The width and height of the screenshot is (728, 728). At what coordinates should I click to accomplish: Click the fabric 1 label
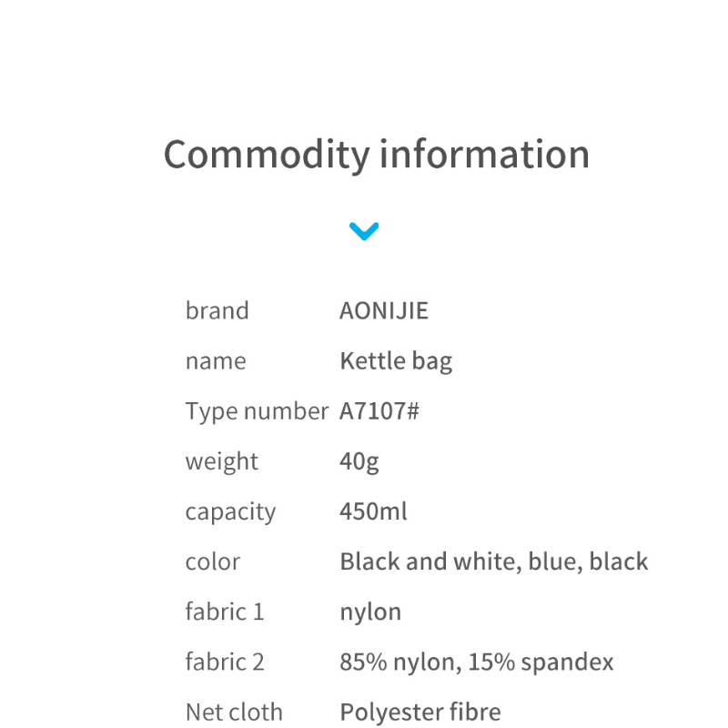coord(225,612)
